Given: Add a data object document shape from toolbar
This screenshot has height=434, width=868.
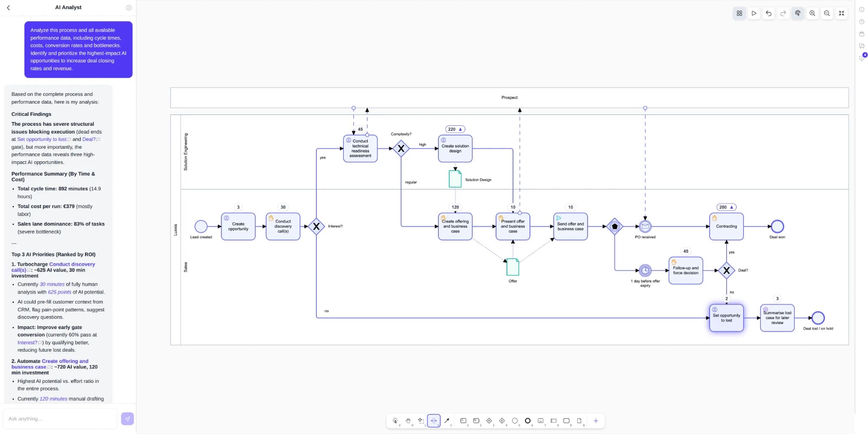Looking at the screenshot, I should tap(579, 421).
